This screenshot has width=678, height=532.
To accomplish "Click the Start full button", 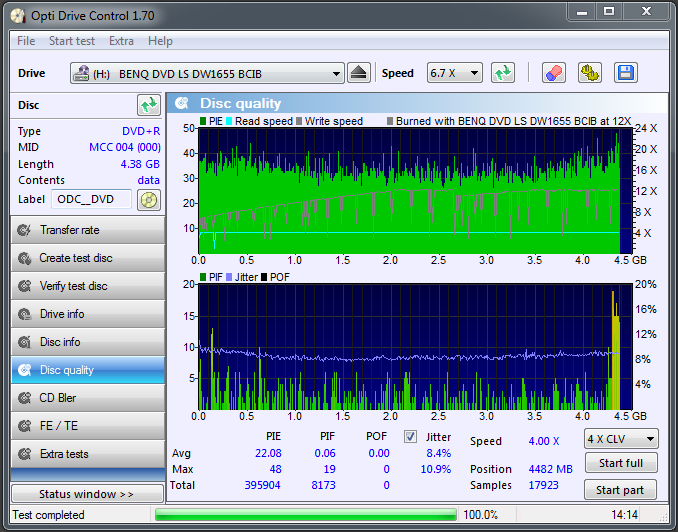I will click(x=621, y=463).
